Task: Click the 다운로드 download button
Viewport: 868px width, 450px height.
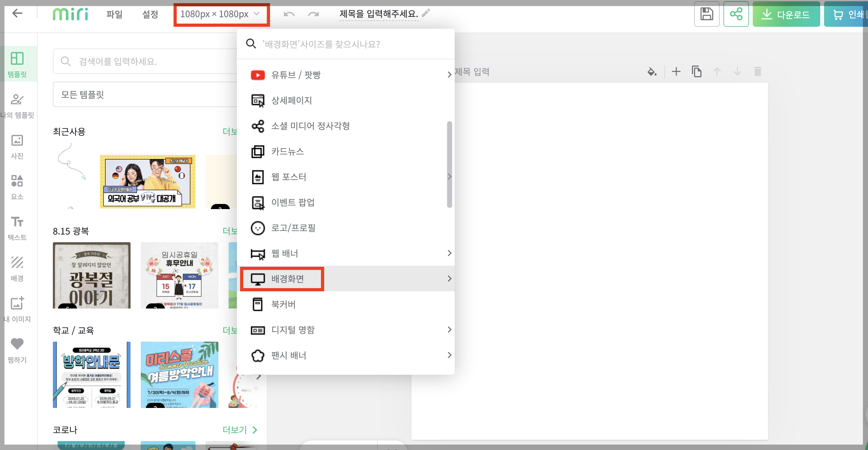Action: pos(786,14)
